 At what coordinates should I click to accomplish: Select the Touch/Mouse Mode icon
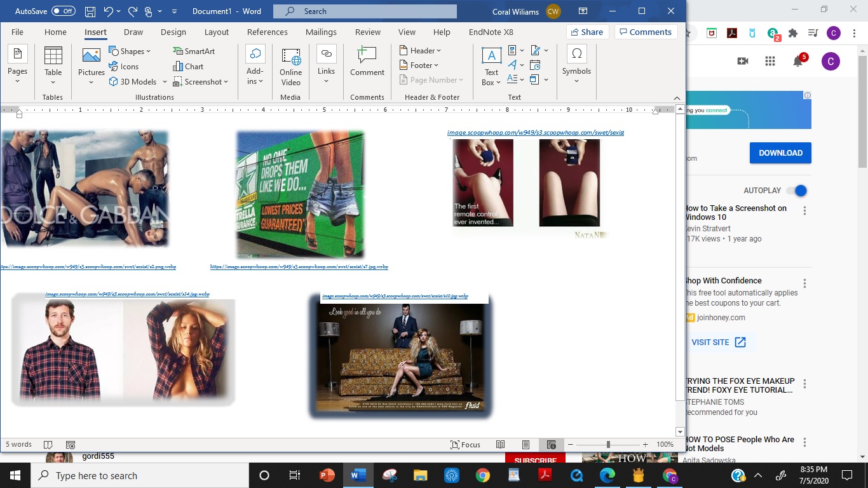click(x=148, y=11)
